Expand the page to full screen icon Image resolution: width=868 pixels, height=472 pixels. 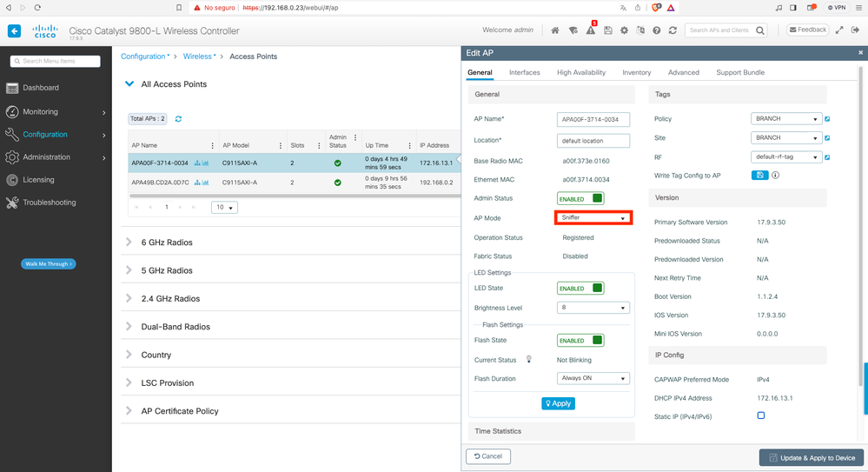pyautogui.click(x=839, y=30)
